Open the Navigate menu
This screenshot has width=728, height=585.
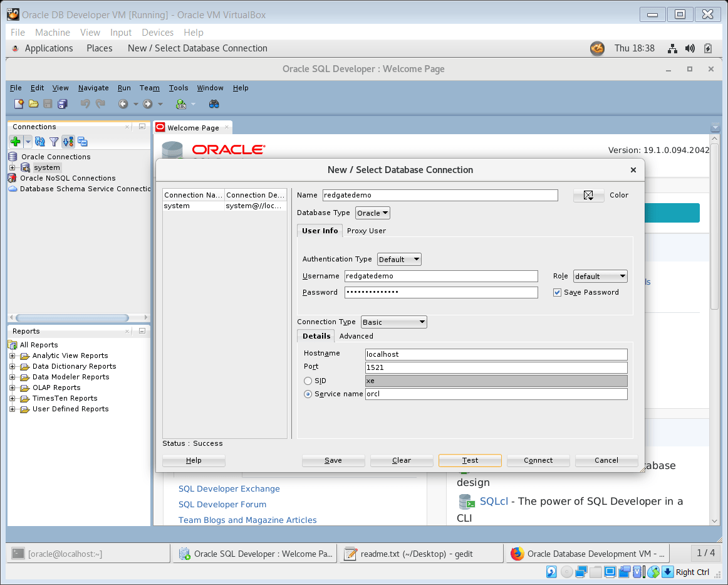93,88
